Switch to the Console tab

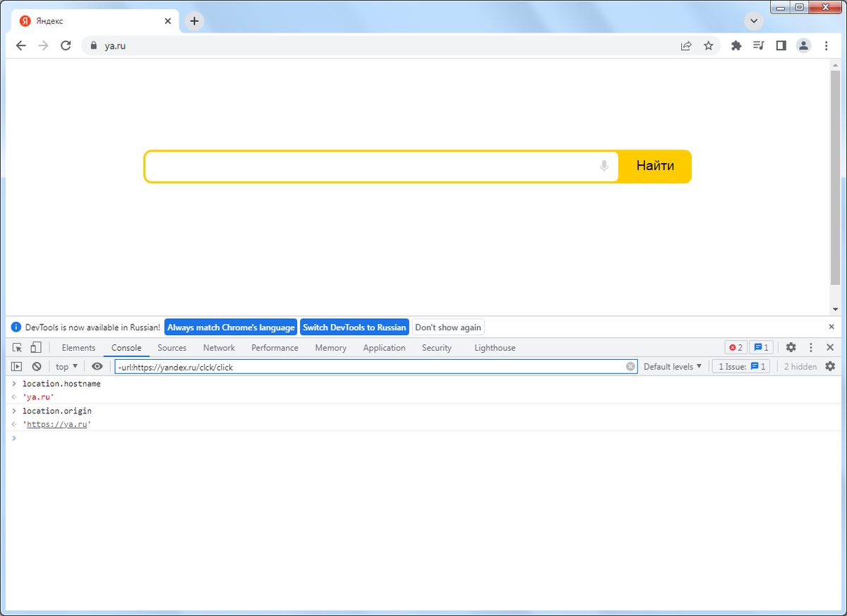click(126, 348)
